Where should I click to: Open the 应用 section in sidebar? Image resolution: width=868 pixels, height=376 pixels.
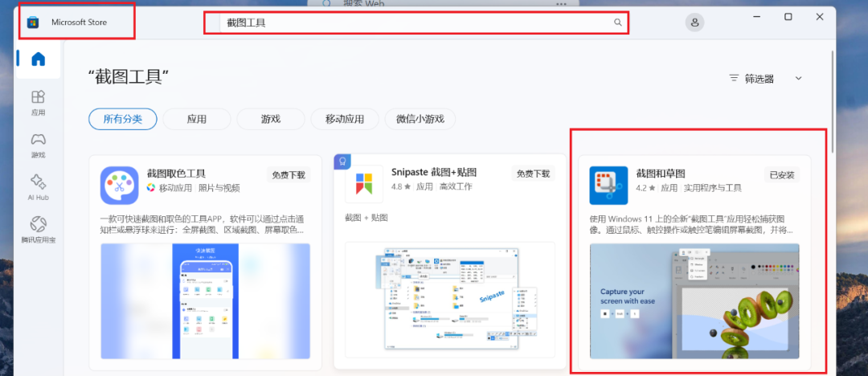[39, 103]
